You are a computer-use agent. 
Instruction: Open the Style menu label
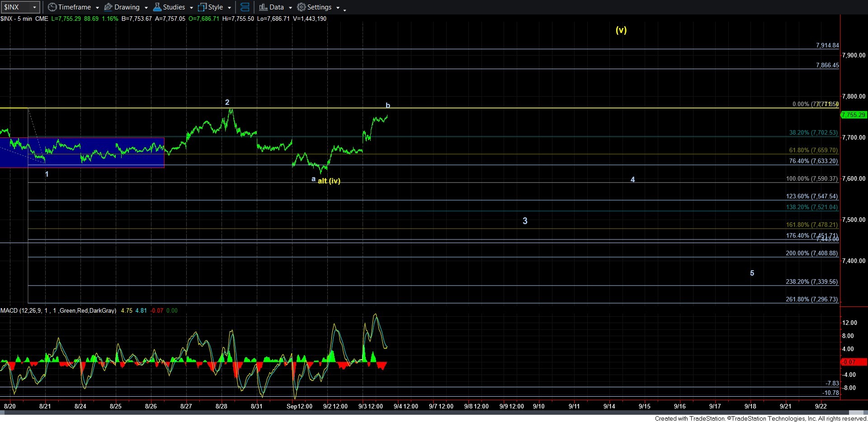pos(216,7)
